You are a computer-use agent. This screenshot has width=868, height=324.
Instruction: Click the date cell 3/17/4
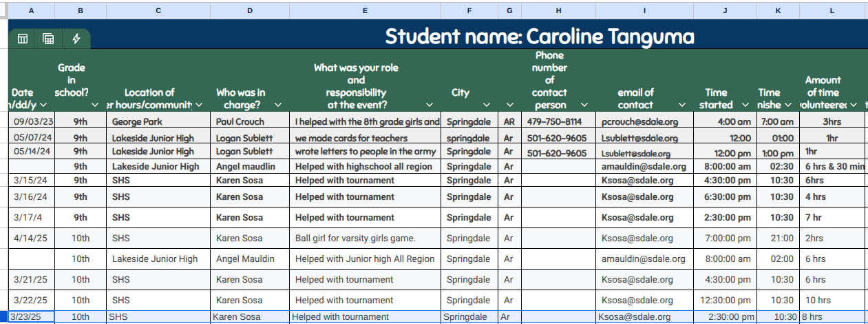[32, 218]
